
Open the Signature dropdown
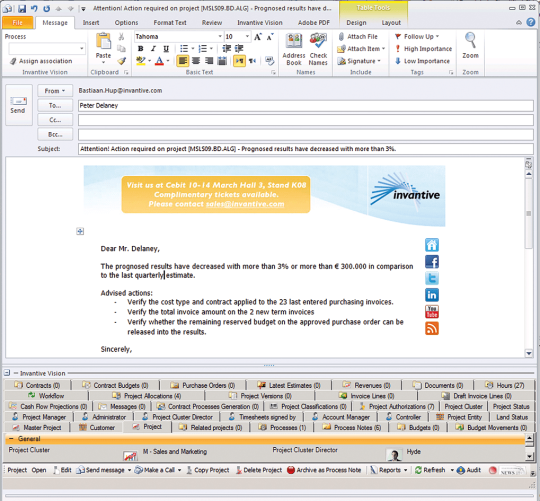point(359,61)
